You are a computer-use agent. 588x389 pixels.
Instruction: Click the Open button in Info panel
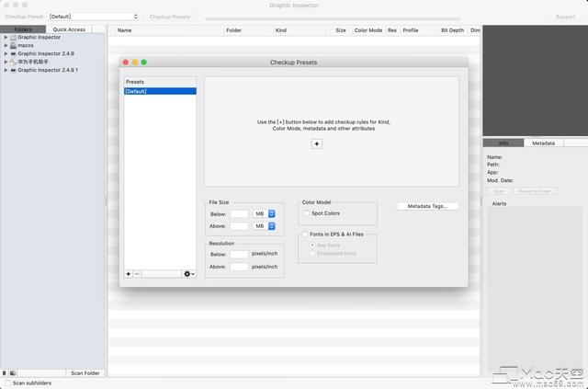point(498,191)
